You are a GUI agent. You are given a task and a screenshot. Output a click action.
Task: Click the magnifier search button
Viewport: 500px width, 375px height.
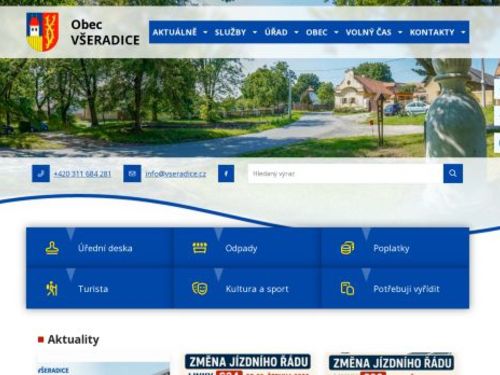tap(453, 173)
